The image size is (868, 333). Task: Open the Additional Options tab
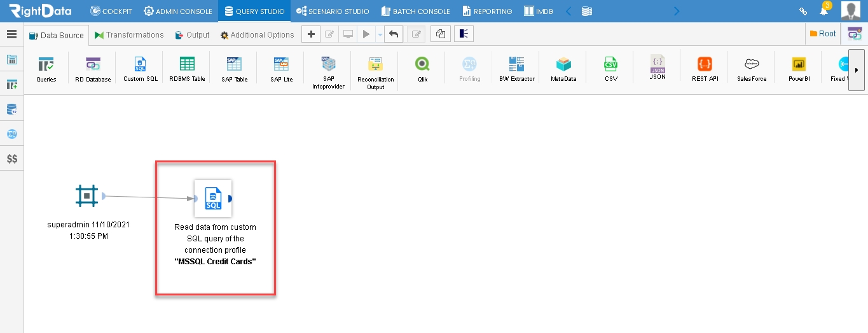tap(258, 35)
